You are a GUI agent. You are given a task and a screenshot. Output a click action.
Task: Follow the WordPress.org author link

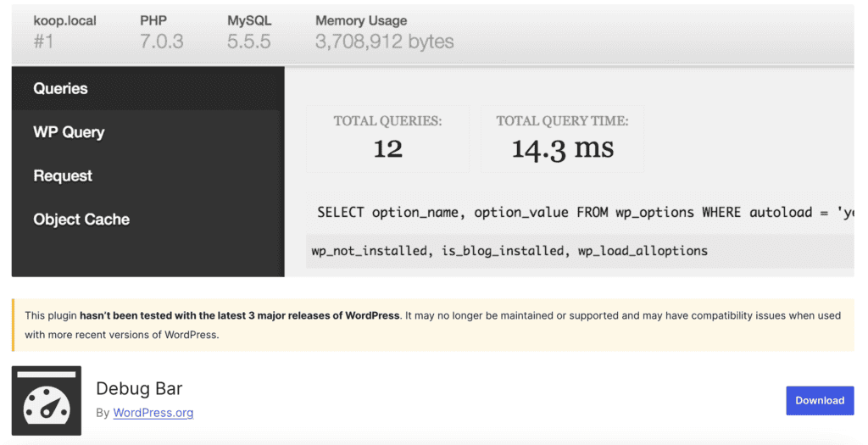tap(153, 413)
